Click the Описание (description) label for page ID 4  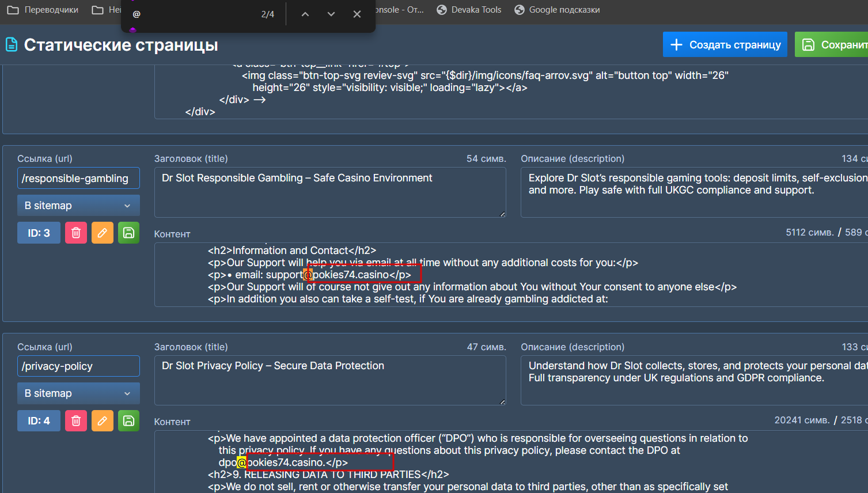pos(573,347)
